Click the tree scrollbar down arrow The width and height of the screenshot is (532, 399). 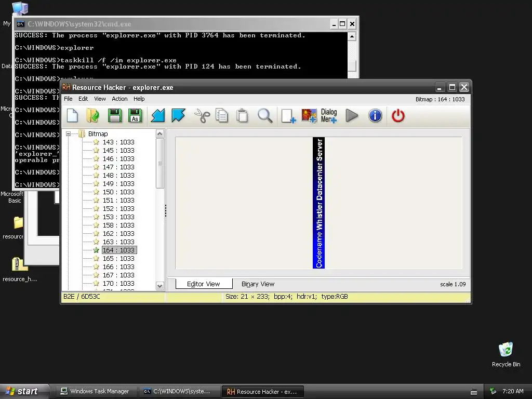[160, 286]
